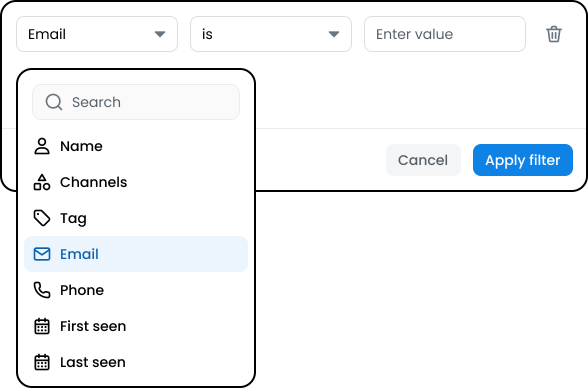
Task: Click the Apply filter button
Action: pos(523,160)
